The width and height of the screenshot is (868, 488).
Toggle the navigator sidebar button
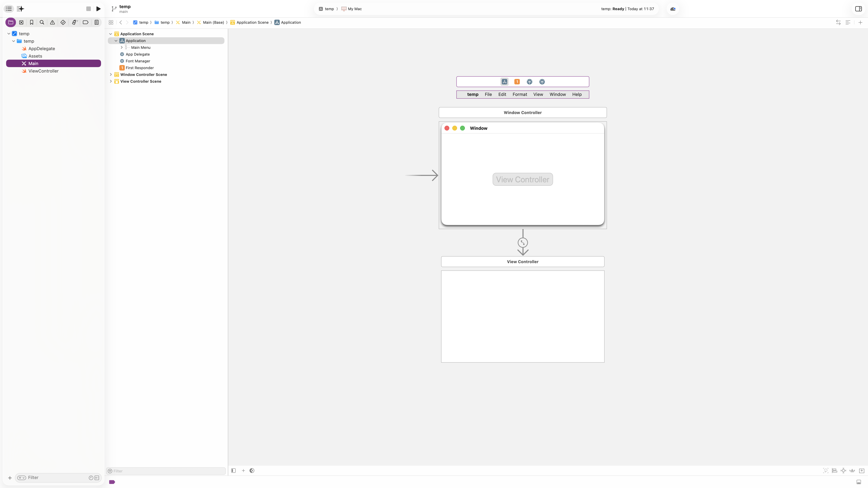tap(9, 9)
